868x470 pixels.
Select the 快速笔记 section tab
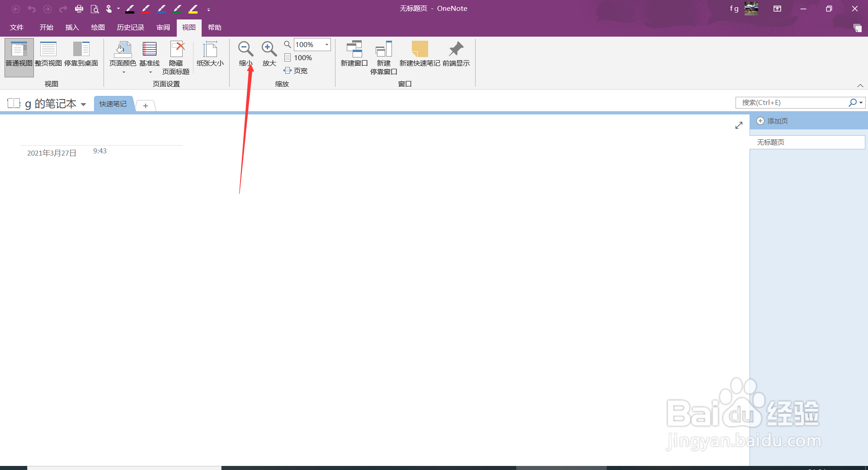[x=113, y=104]
